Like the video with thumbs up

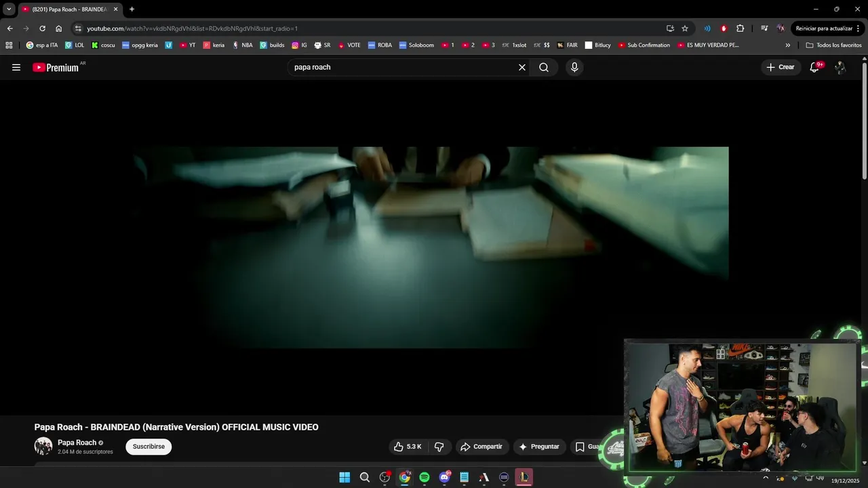408,447
